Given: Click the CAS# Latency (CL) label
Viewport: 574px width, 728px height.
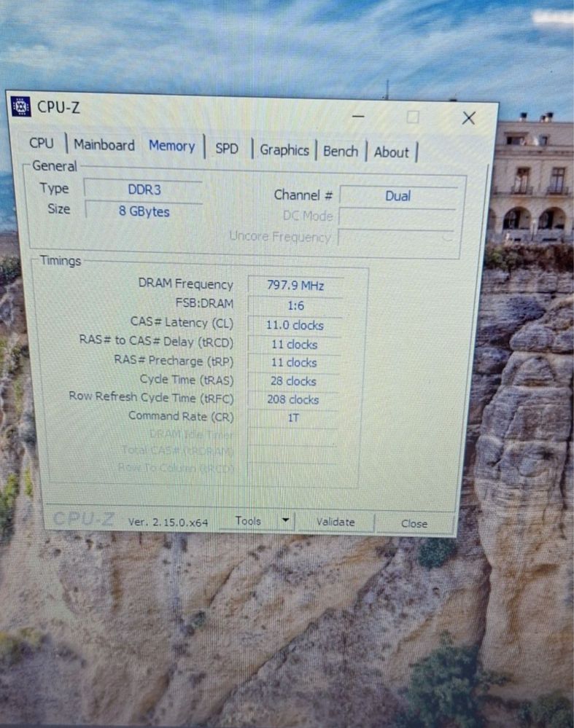Looking at the screenshot, I should 182,322.
